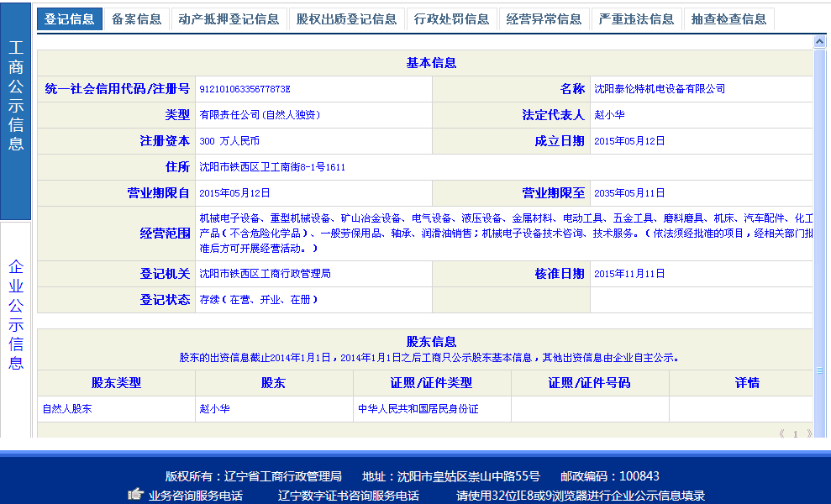
Task: Switch to the 备案信息 tab
Action: click(136, 19)
